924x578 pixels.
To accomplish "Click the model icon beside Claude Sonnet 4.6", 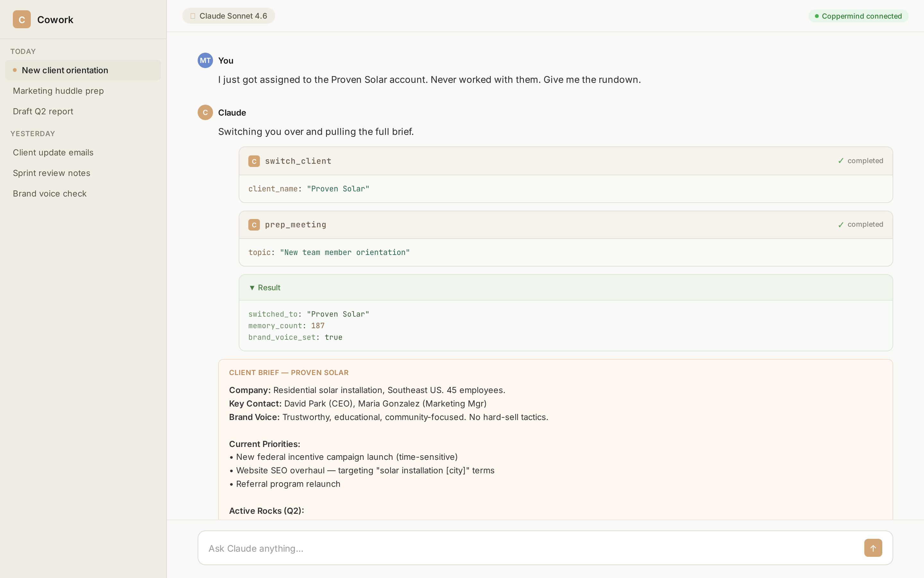I will click(x=193, y=16).
